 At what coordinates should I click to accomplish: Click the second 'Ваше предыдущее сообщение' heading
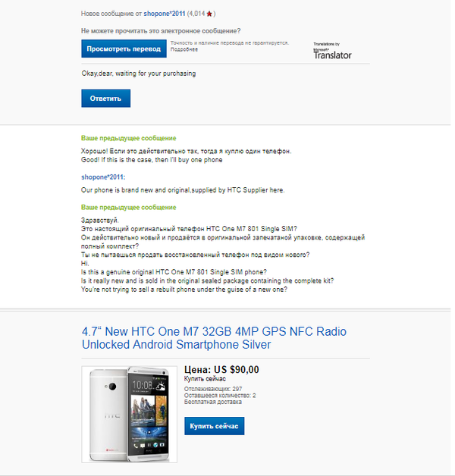128,207
